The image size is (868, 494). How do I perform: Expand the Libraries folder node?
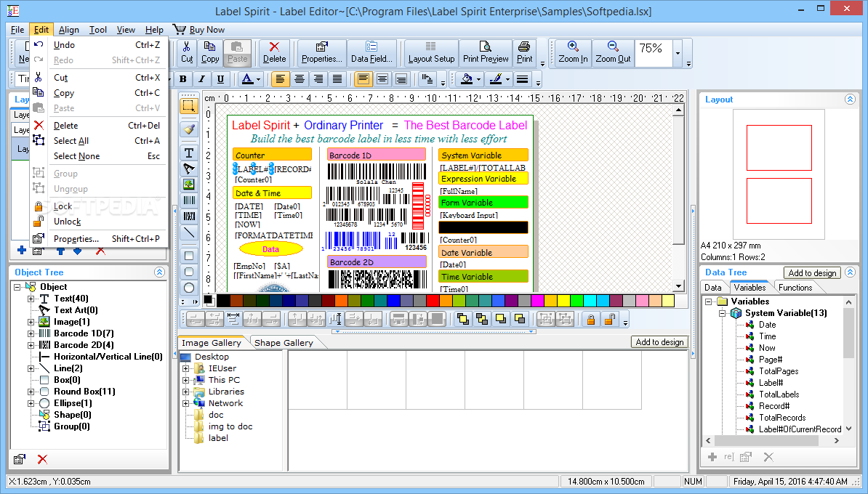tap(186, 392)
